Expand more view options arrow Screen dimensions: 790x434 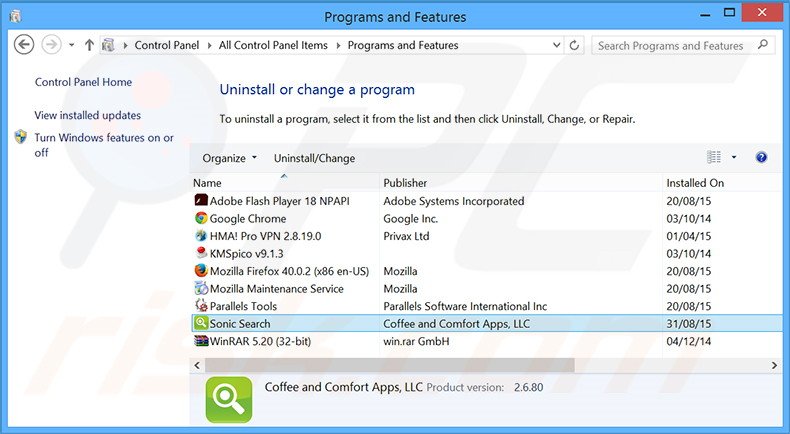734,157
